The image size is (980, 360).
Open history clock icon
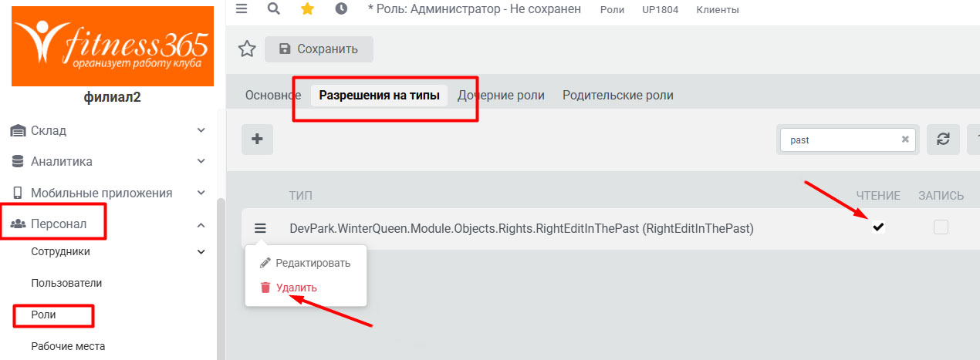click(x=341, y=8)
